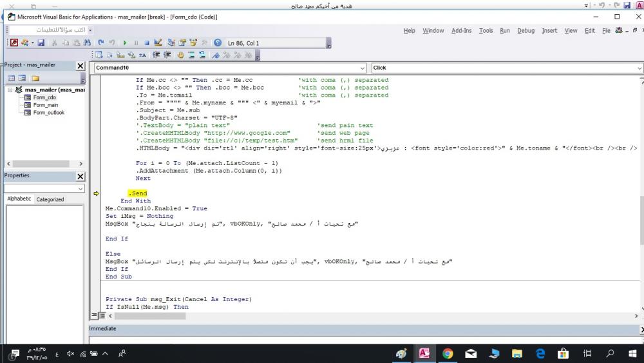Open Edit toolbar options arrow
This screenshot has height=363, width=644.
pyautogui.click(x=258, y=55)
